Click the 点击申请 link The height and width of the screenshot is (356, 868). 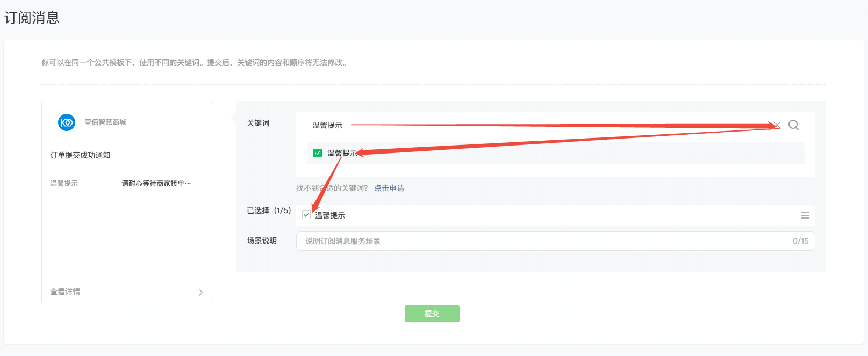(x=389, y=188)
